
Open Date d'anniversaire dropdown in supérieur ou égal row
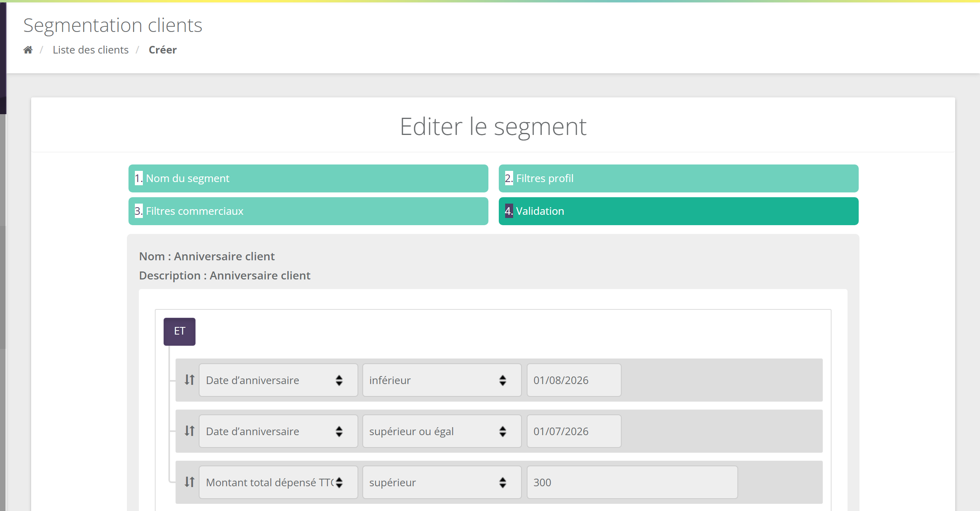[279, 431]
